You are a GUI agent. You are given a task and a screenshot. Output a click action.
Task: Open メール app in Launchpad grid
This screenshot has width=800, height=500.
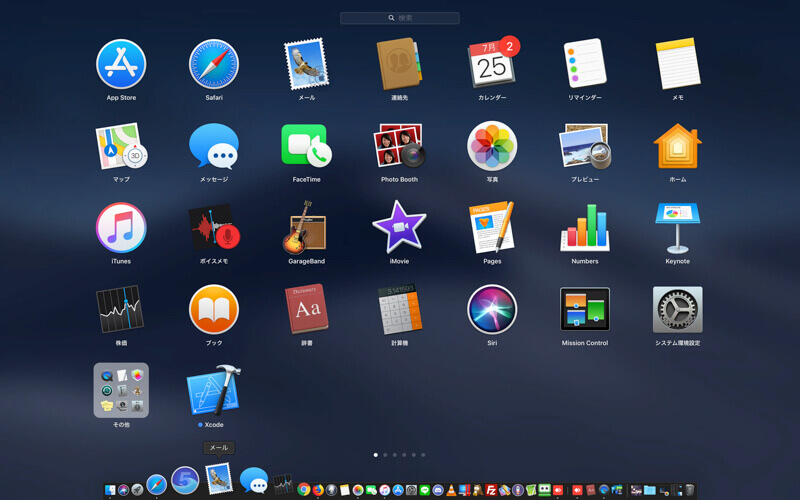pyautogui.click(x=306, y=64)
